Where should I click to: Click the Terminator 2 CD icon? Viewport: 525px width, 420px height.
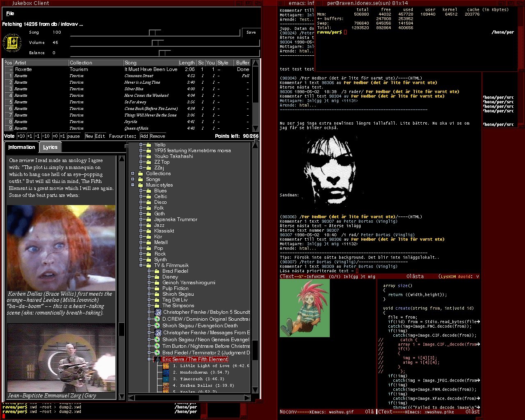157,353
